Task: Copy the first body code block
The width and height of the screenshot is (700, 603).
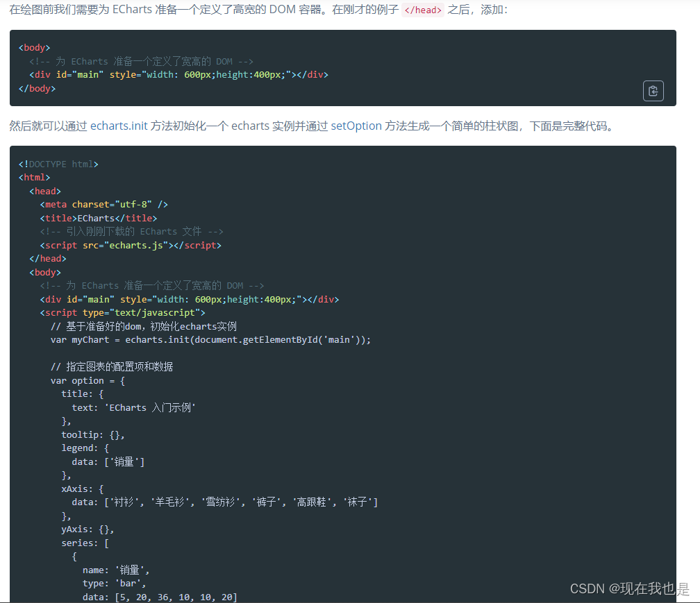Action: pyautogui.click(x=653, y=91)
